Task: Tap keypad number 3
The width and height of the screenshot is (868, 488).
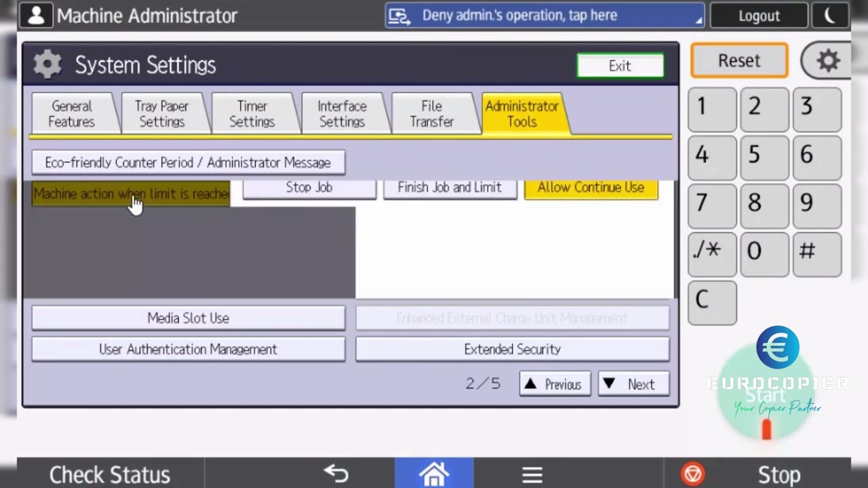Action: click(x=816, y=108)
